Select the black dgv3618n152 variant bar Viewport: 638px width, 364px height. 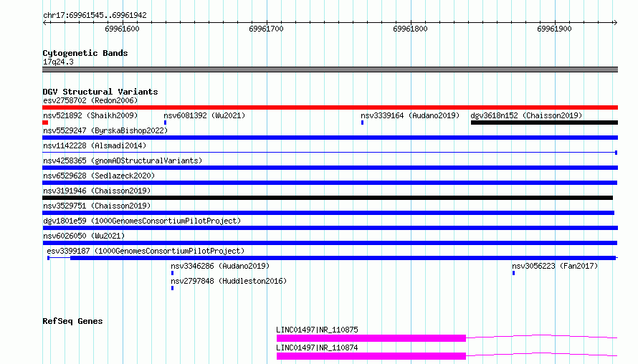click(x=544, y=123)
